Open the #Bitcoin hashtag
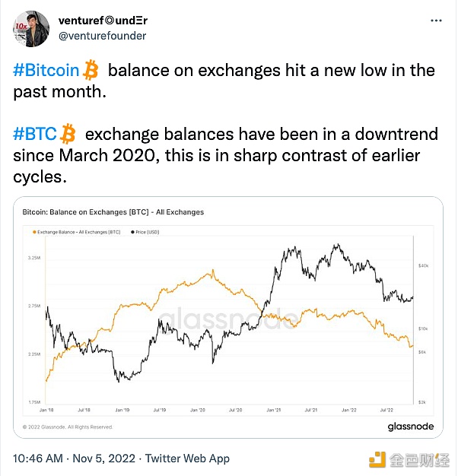Screen dimensions: 458x476 coord(46,71)
